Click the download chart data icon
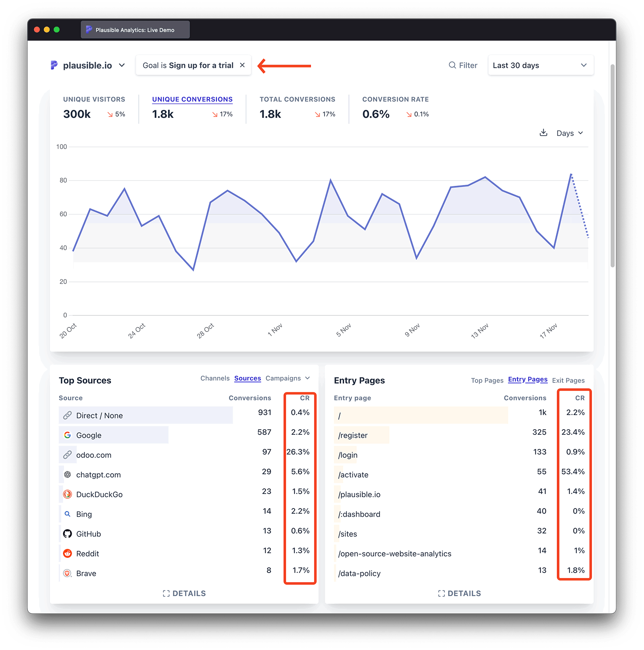Viewport: 644px width, 650px height. 543,133
